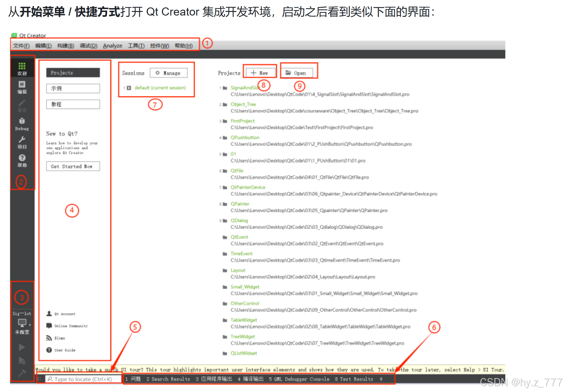Open the FirstProject recent project
564x392 pixels.
[243, 121]
